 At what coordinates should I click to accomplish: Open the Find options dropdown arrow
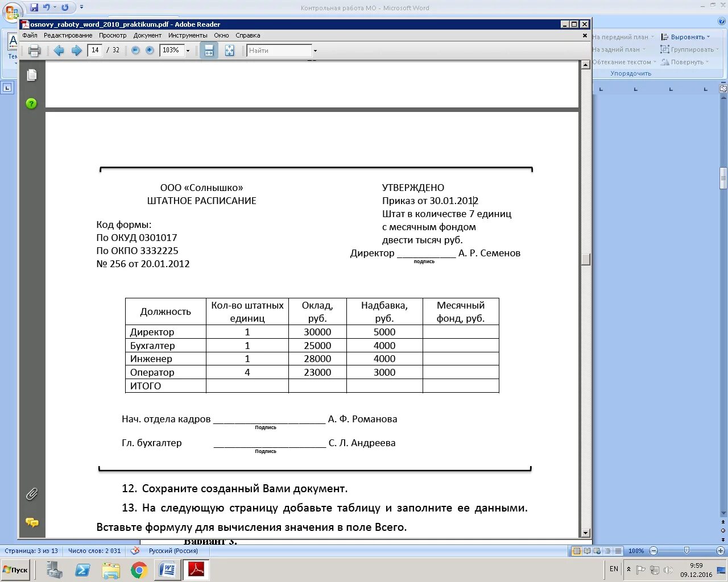tap(315, 51)
